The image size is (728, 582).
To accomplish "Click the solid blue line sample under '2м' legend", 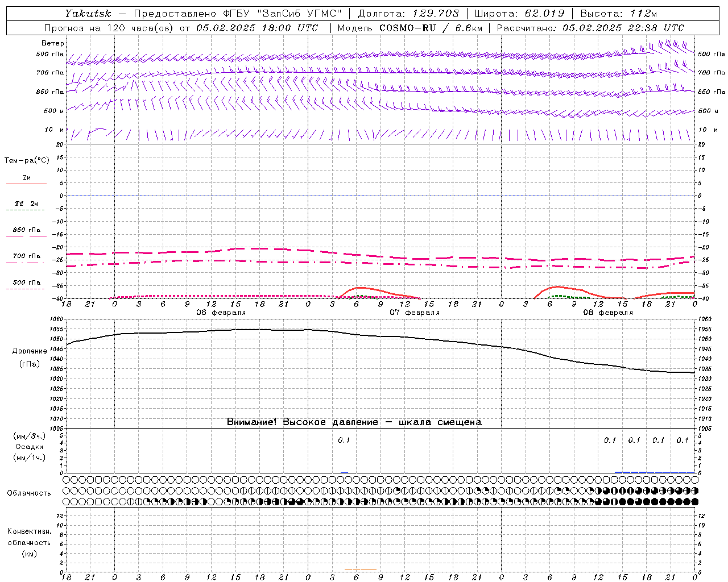I will [26, 184].
